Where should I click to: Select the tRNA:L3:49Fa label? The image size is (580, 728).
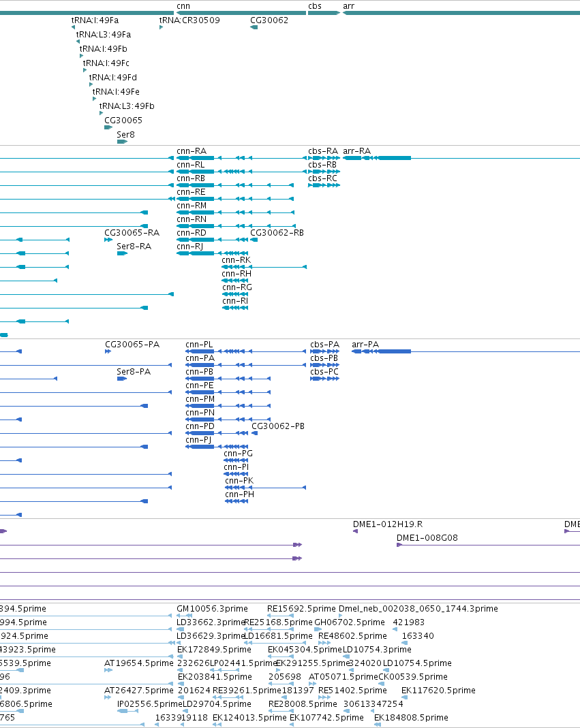104,35
